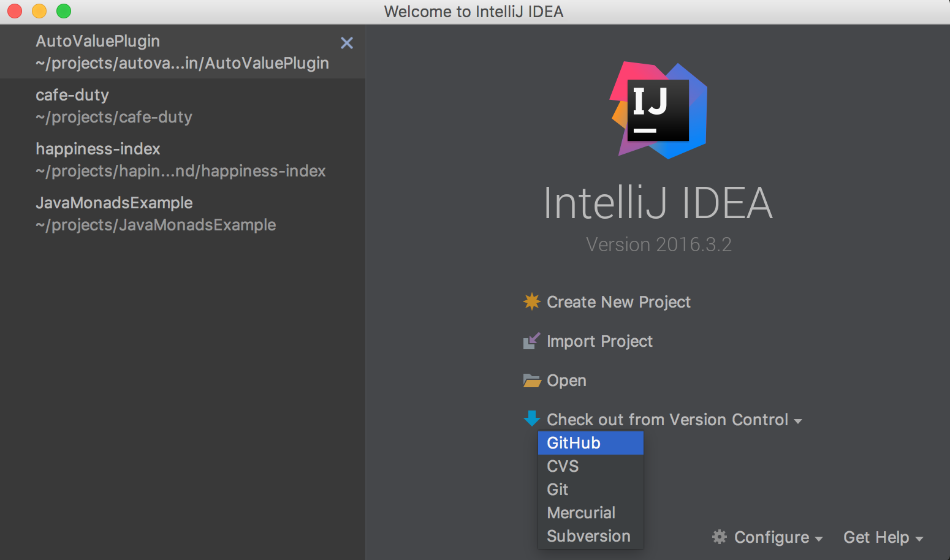Click the Welcome to IntelliJ IDEA title
This screenshot has width=950, height=560.
(474, 12)
